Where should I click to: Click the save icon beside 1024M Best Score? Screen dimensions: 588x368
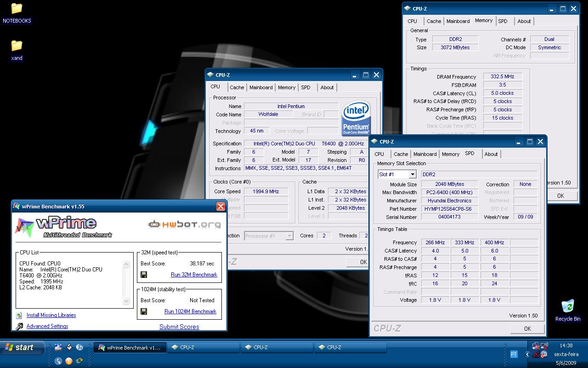point(144,311)
